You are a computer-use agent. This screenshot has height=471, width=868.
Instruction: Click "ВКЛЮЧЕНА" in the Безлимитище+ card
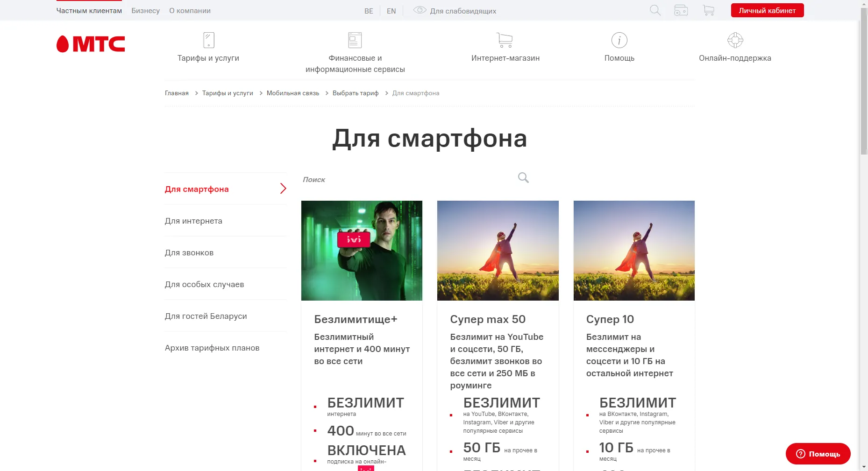367,450
